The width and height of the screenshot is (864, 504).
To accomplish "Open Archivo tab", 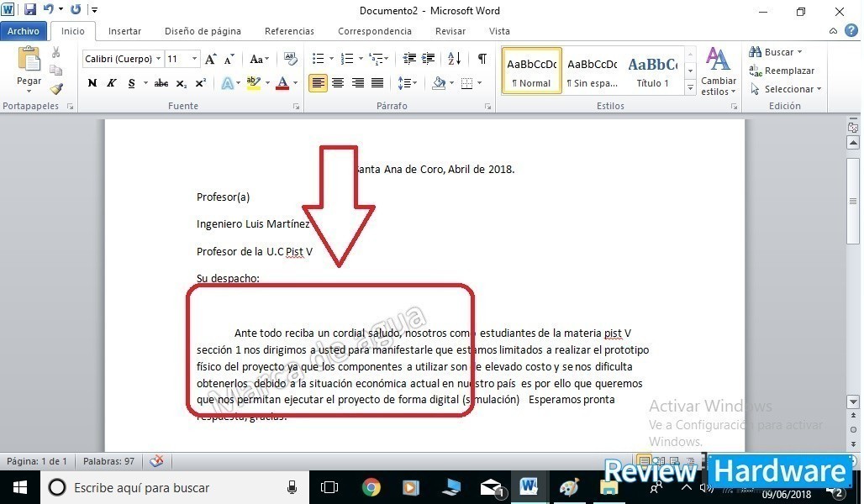I will click(x=24, y=31).
